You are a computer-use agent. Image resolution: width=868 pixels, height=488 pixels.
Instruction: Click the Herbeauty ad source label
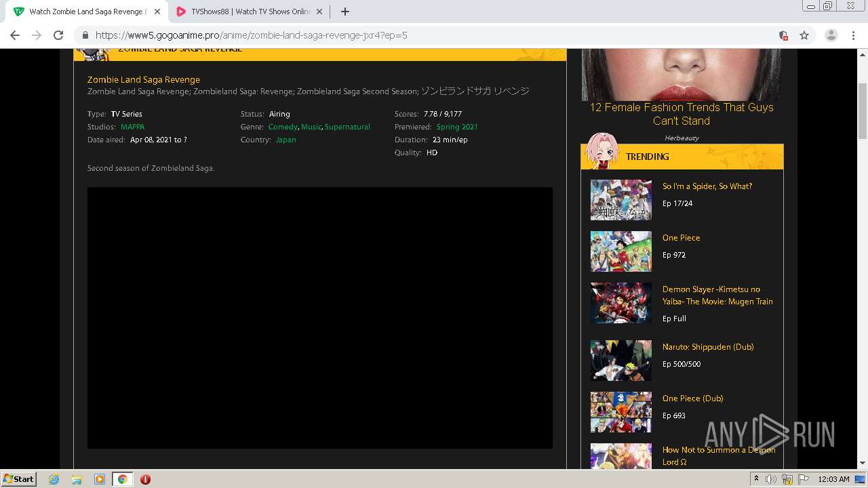pos(682,138)
